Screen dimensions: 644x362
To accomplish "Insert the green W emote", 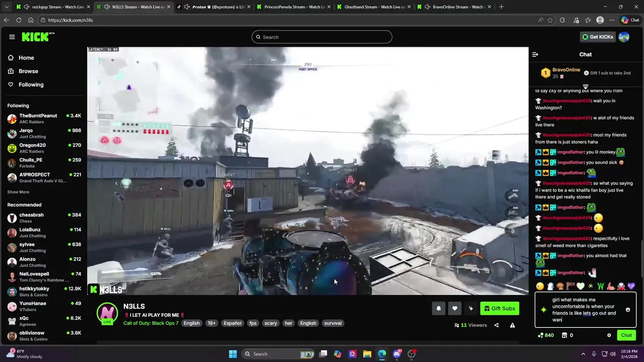I will 600,286.
